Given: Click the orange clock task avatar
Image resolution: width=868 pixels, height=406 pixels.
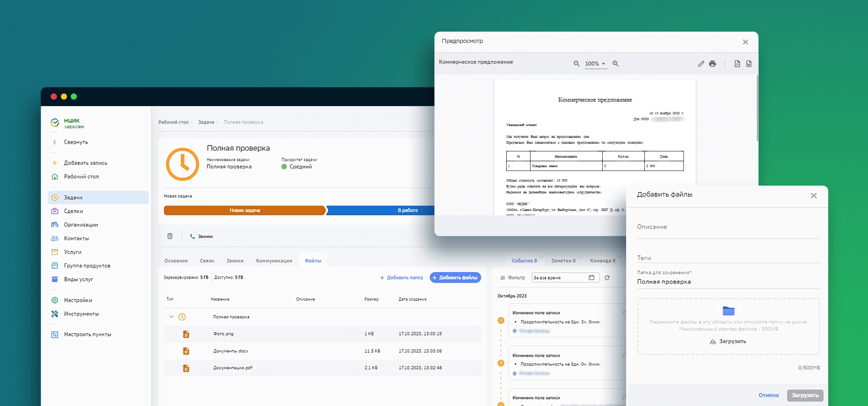Looking at the screenshot, I should [183, 164].
